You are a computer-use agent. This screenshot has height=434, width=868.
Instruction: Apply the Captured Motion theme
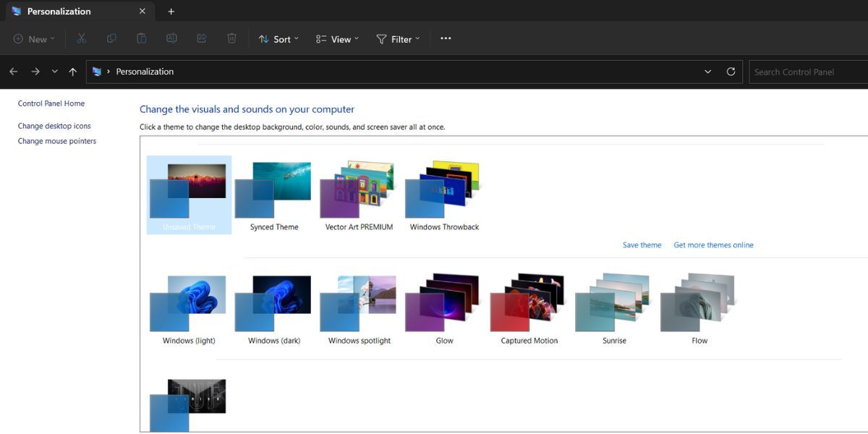[529, 309]
